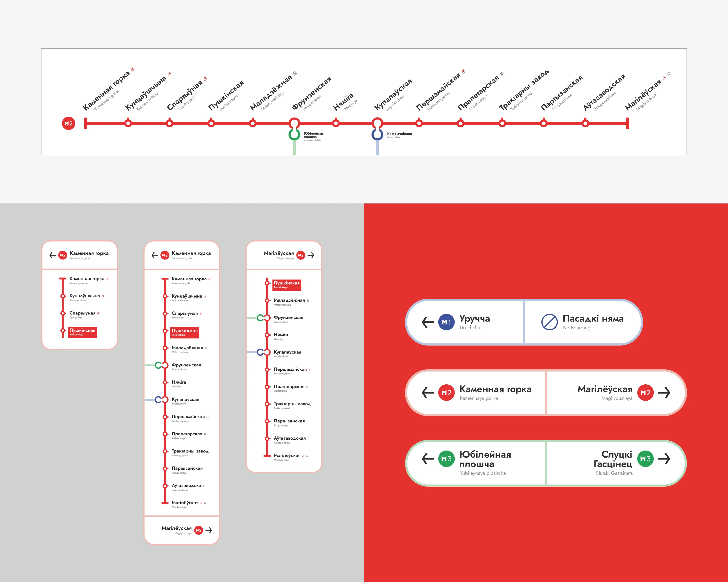The width and height of the screenshot is (728, 582).
Task: Click the M2 badge left of the horizontal line map
Action: pyautogui.click(x=68, y=123)
